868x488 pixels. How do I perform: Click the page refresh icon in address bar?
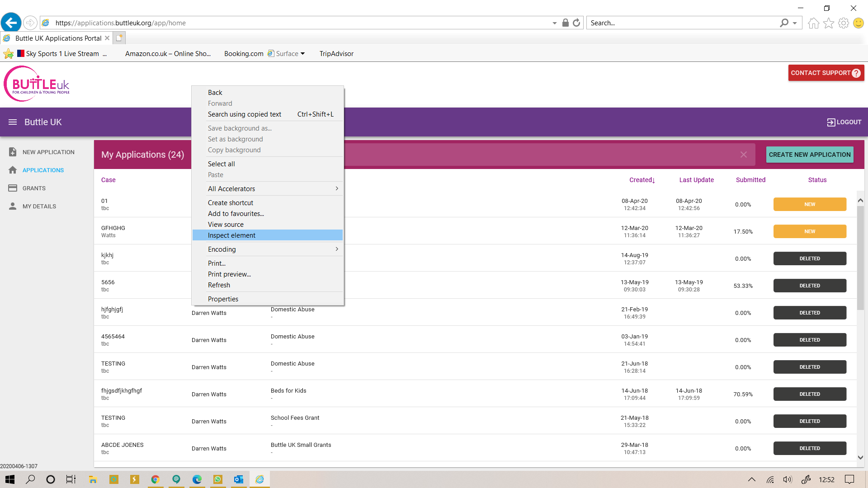tap(576, 23)
